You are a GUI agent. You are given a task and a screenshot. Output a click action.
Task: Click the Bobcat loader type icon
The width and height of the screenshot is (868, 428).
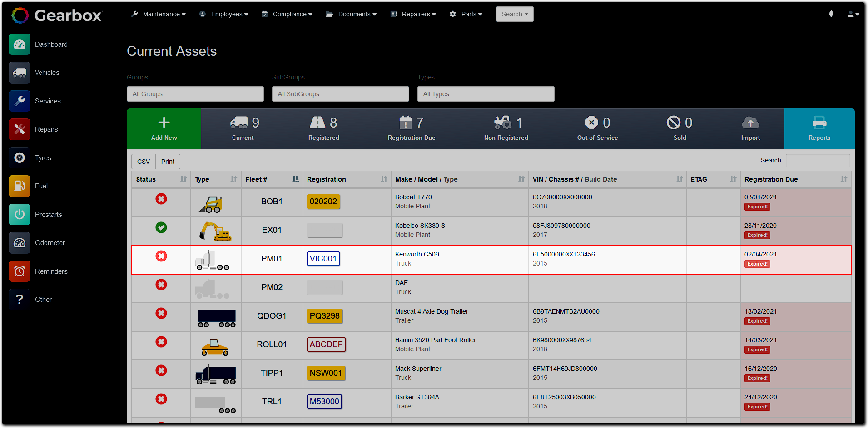[x=211, y=204]
